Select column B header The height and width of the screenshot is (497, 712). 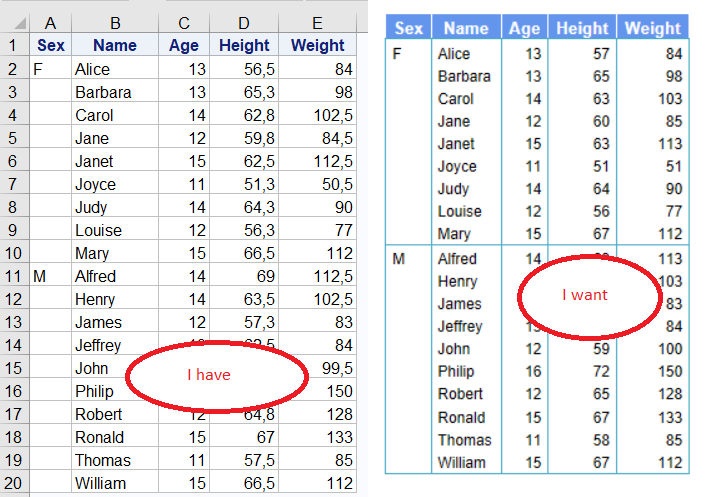(115, 23)
